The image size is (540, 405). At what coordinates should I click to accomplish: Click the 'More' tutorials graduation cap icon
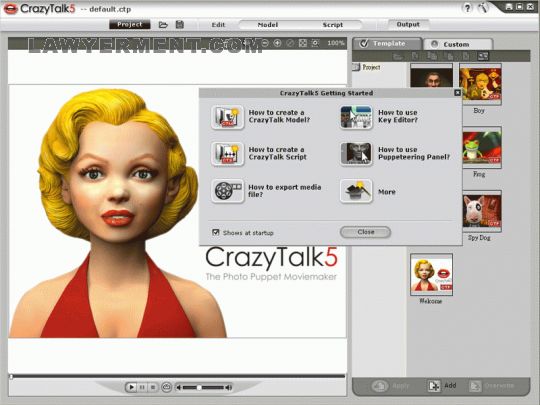click(356, 190)
